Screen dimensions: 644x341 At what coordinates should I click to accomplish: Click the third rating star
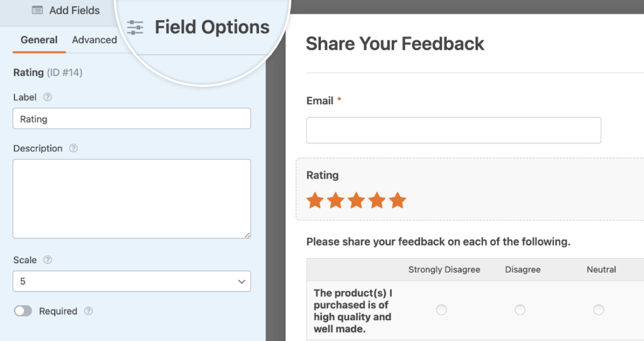pyautogui.click(x=356, y=201)
